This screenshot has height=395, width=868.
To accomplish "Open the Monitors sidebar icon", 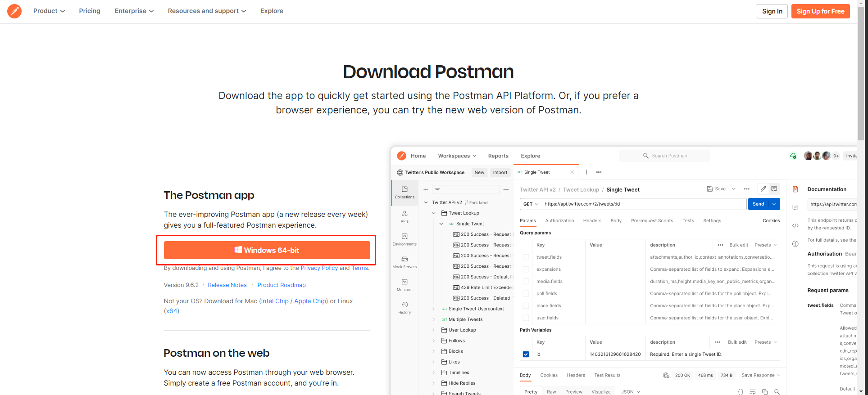I will (404, 285).
